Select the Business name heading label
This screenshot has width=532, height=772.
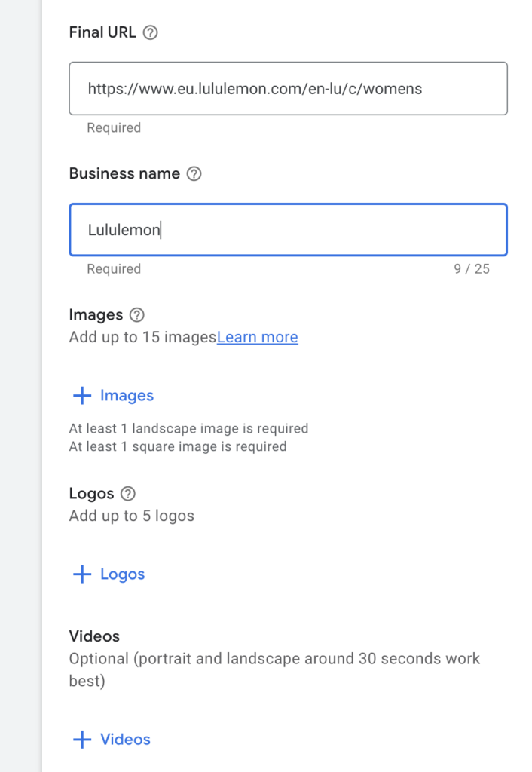(124, 174)
